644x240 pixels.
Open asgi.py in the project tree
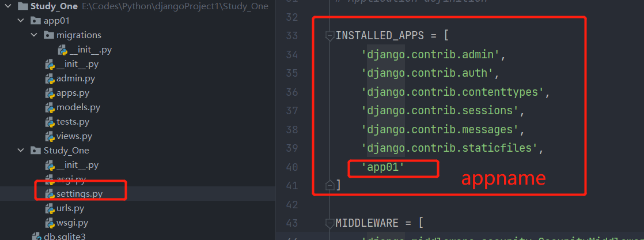71,179
